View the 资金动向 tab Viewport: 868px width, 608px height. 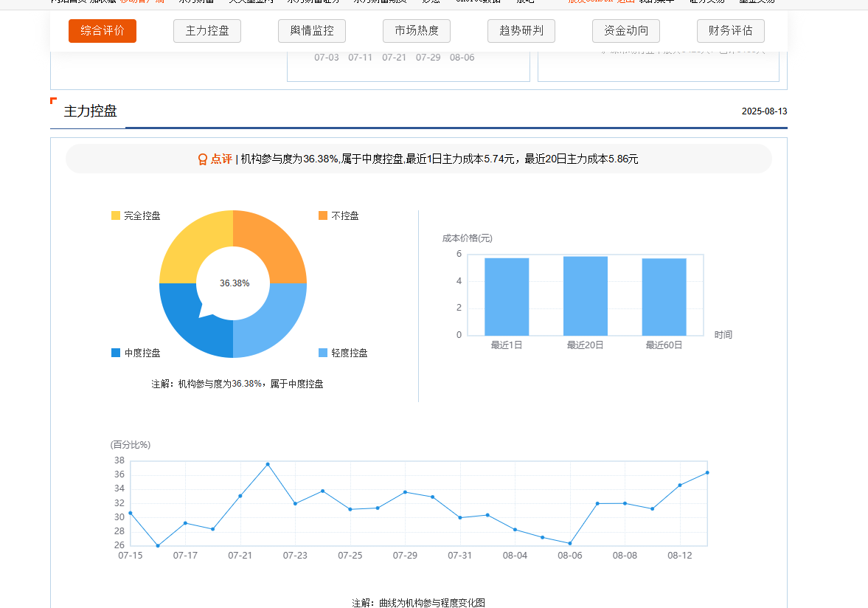point(625,31)
